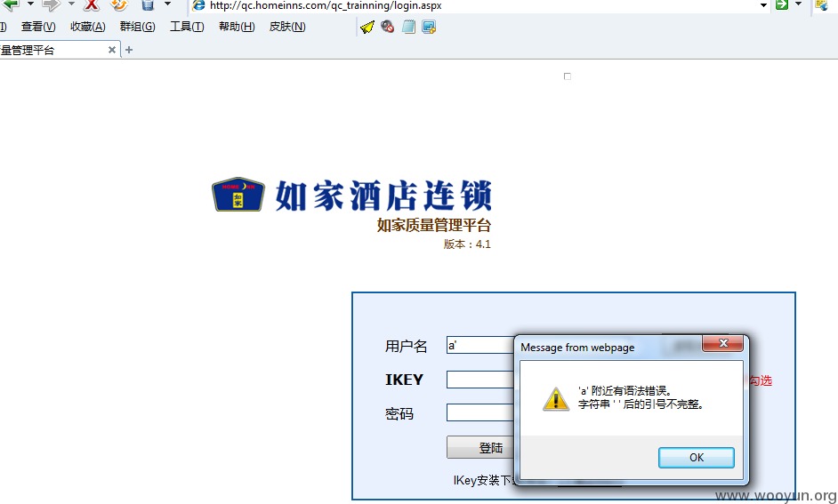
Task: Click the refresh page icon
Action: pos(119,4)
